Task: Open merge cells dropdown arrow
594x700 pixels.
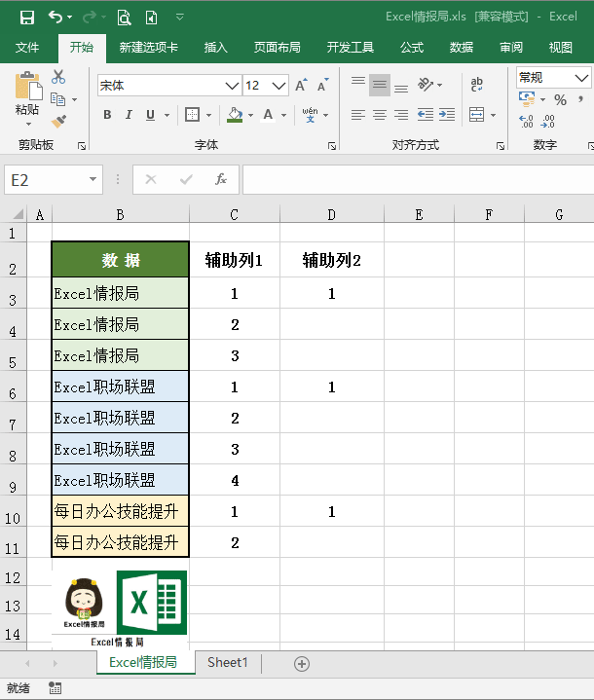Action: [493, 115]
